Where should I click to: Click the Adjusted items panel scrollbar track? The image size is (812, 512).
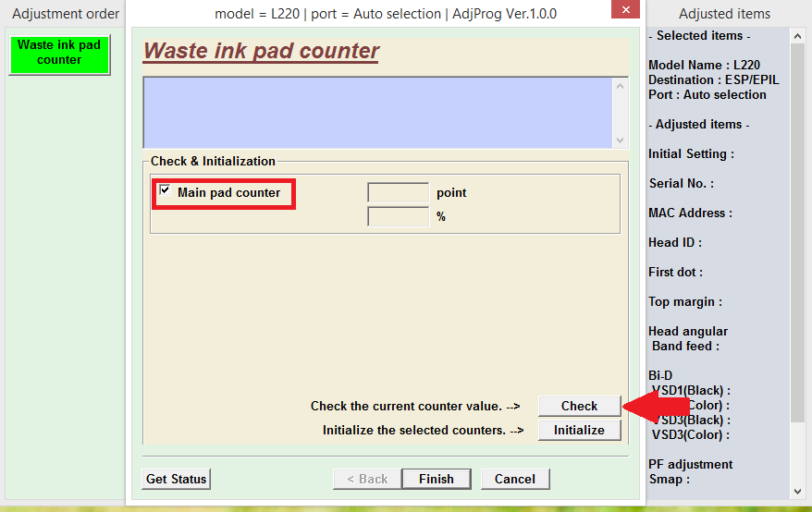coord(797,263)
